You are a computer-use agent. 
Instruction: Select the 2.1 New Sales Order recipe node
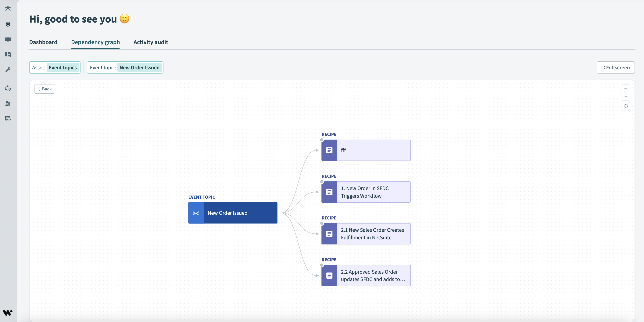[366, 234]
